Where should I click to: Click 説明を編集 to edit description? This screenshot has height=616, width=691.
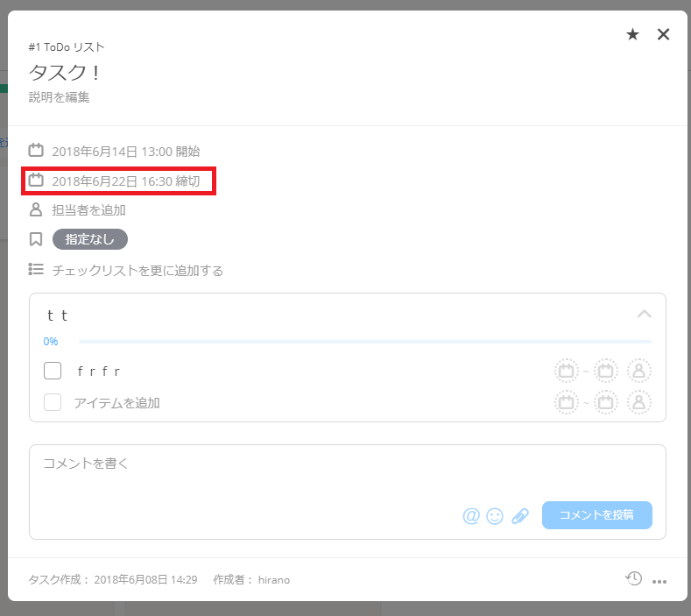(59, 97)
